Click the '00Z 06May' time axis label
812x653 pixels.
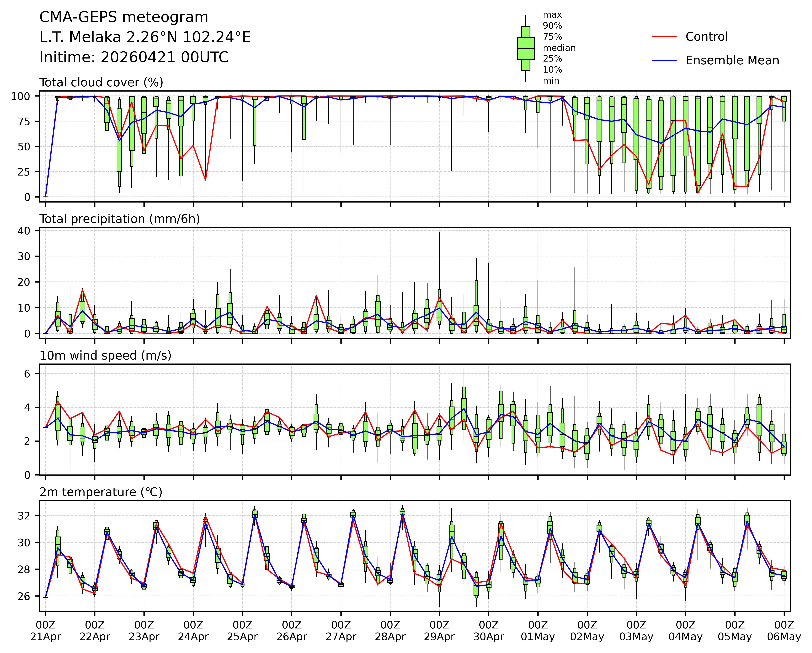click(784, 631)
